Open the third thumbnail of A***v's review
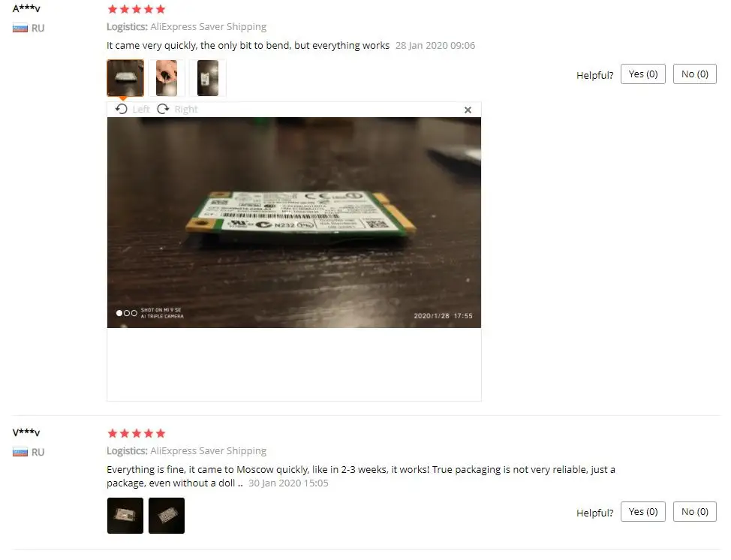The width and height of the screenshot is (731, 560). click(207, 78)
